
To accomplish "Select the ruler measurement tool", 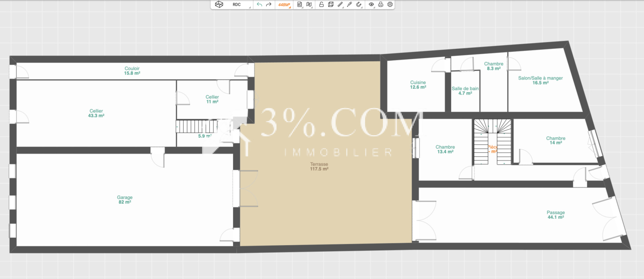I will tap(340, 4).
